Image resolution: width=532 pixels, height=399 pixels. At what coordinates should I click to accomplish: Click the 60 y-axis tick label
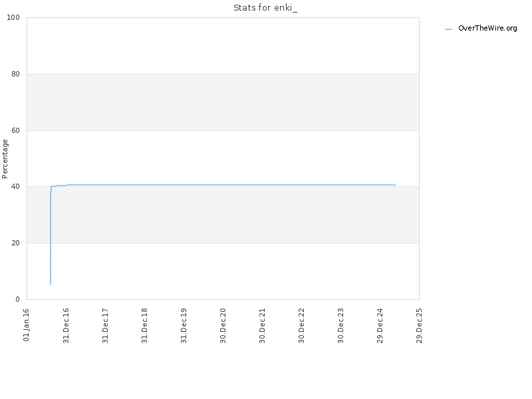pyautogui.click(x=15, y=130)
